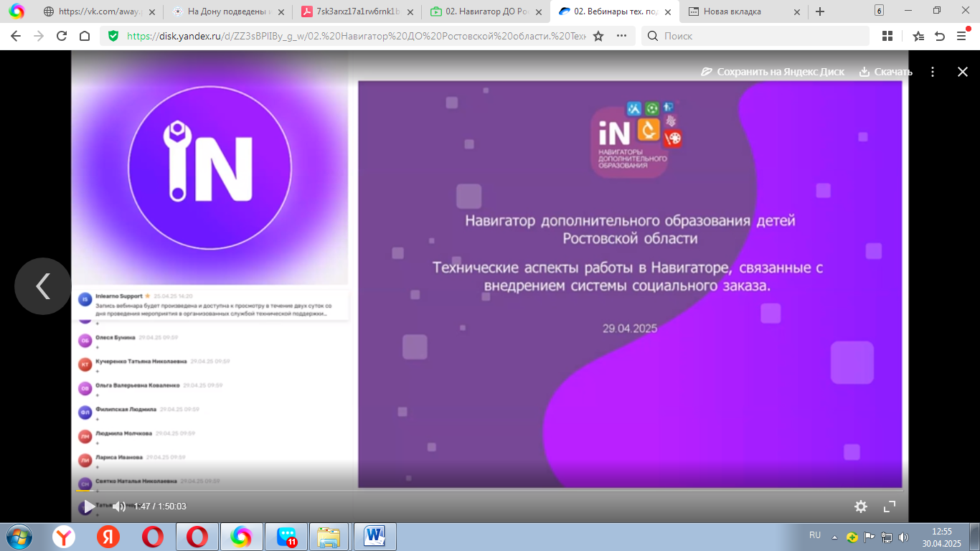Viewport: 980px width, 551px height.
Task: Open the three-dot more options menu
Action: pyautogui.click(x=933, y=72)
